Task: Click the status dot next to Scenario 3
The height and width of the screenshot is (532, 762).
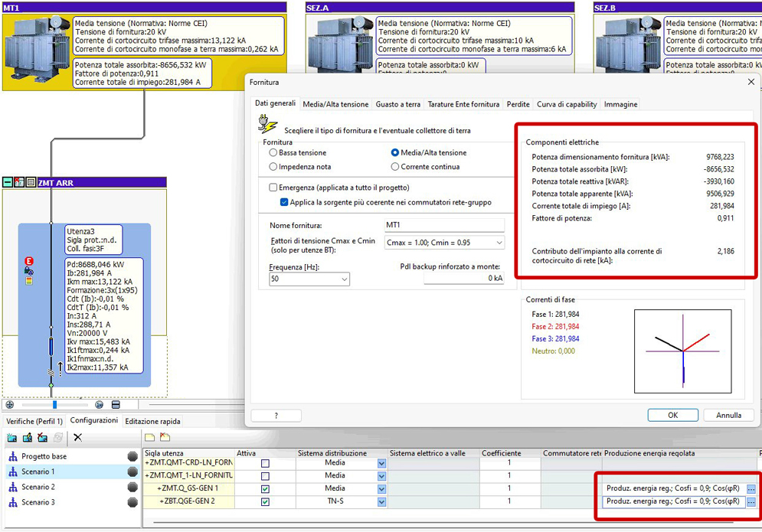Action: tap(132, 502)
